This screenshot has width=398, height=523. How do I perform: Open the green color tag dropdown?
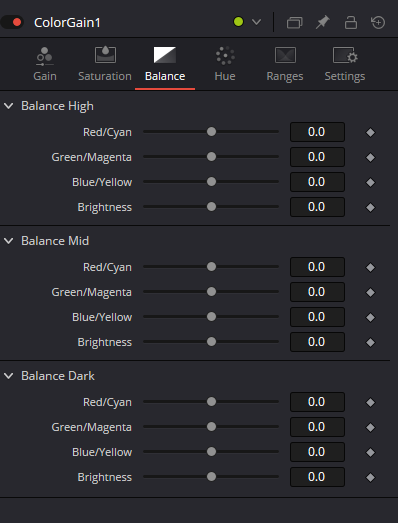tap(256, 22)
